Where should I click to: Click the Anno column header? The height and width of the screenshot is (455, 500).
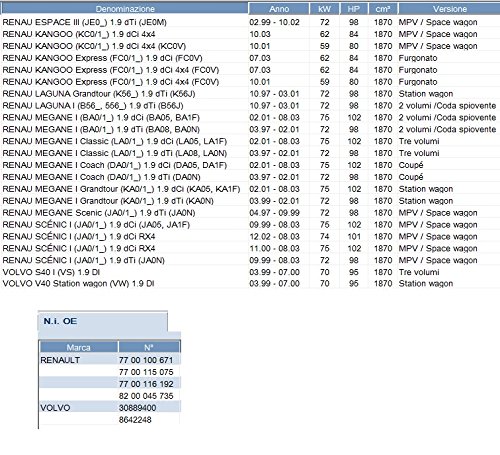coord(279,9)
